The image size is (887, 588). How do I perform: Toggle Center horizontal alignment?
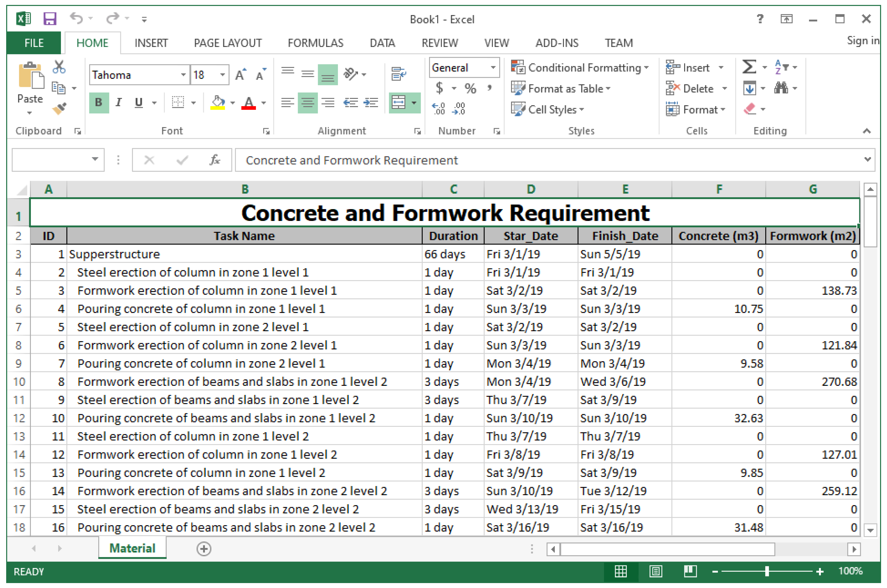pos(308,102)
